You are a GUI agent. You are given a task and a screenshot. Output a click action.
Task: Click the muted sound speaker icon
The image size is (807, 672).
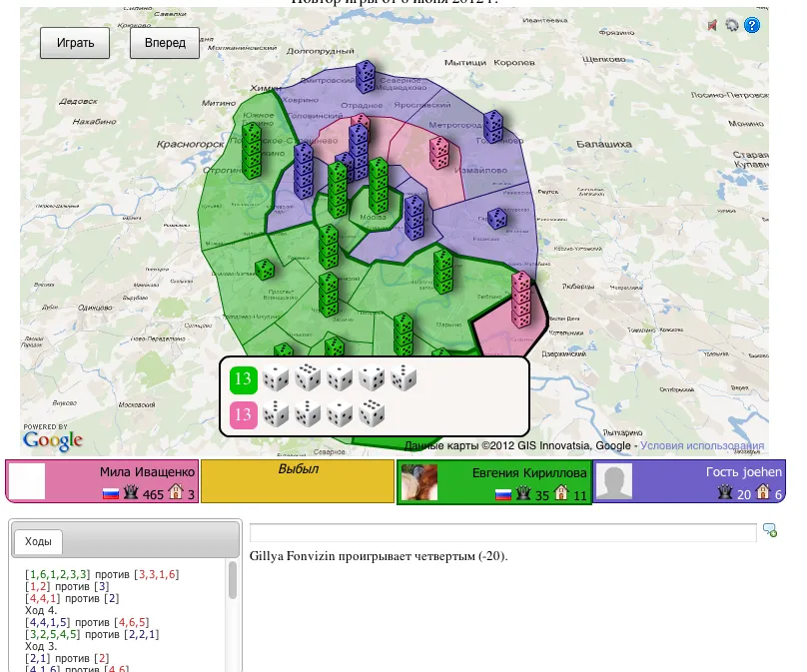pos(713,26)
